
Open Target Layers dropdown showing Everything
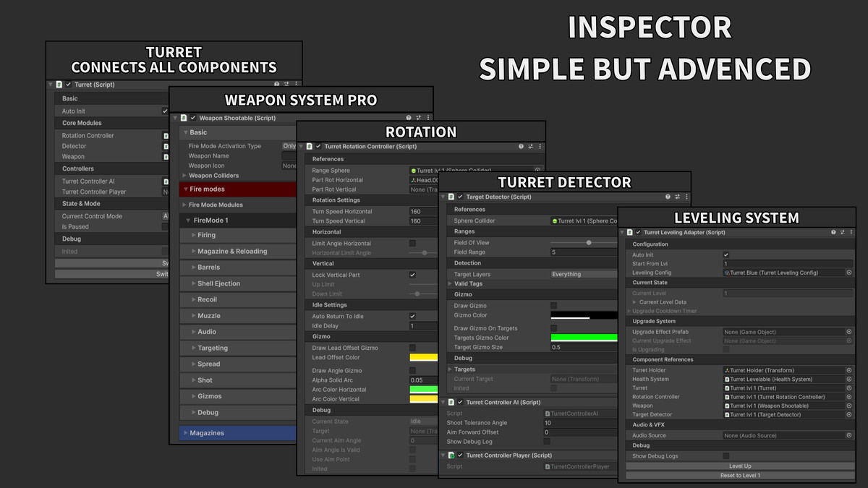coord(583,275)
